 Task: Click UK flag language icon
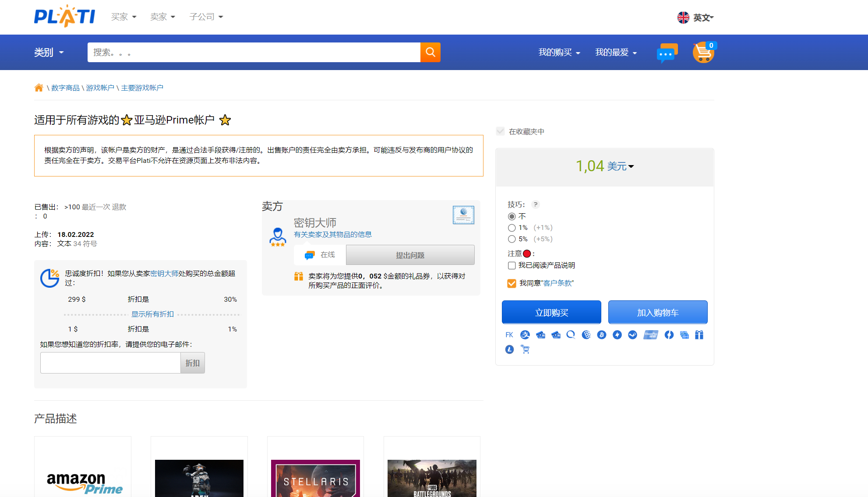click(x=683, y=18)
